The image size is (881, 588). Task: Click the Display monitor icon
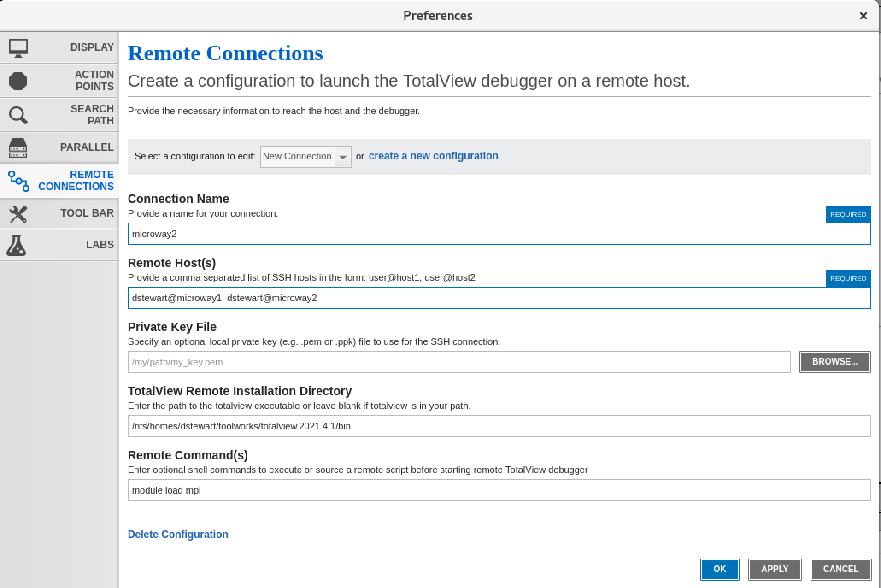tap(18, 48)
